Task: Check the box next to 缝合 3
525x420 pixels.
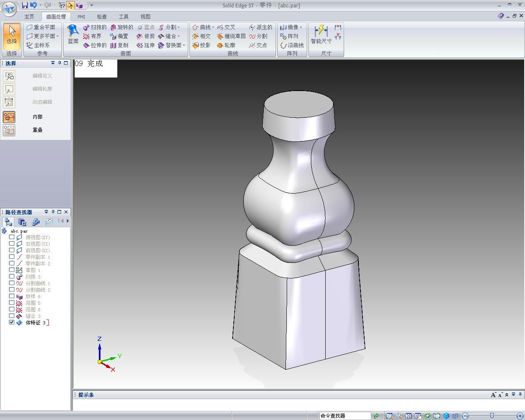Action: pyautogui.click(x=12, y=316)
